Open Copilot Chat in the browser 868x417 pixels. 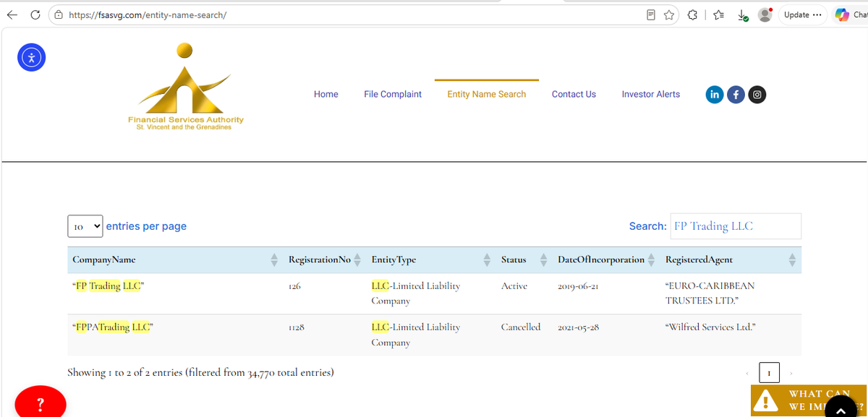pos(851,15)
